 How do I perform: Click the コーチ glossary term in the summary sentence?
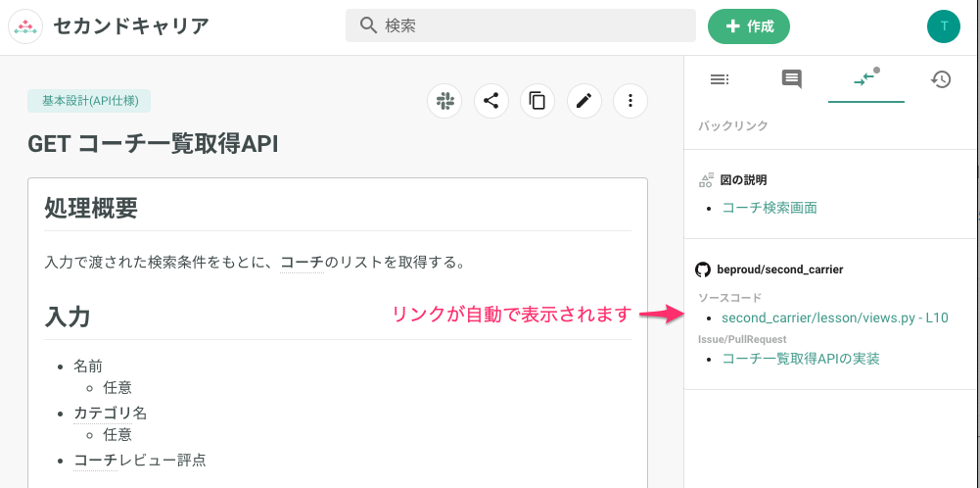pyautogui.click(x=302, y=262)
